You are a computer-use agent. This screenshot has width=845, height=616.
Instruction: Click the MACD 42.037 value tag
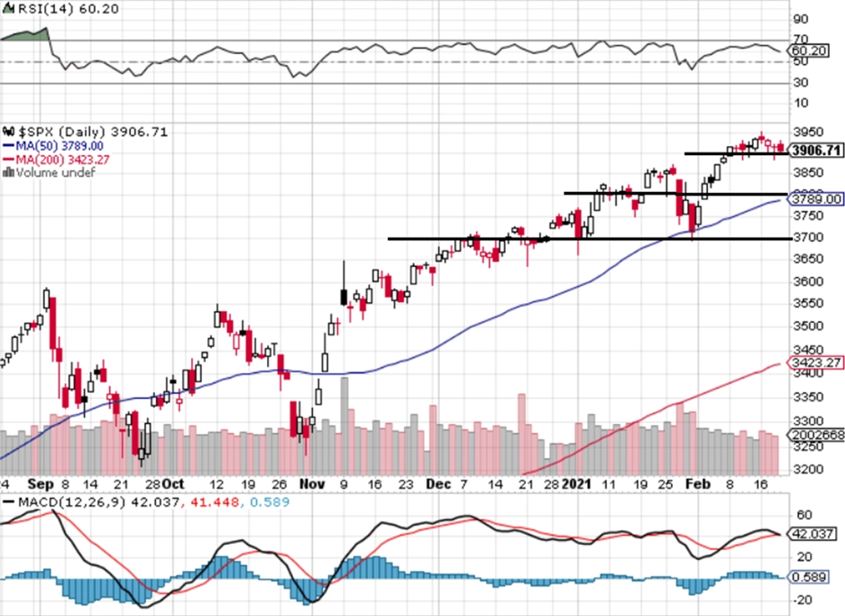pos(813,534)
